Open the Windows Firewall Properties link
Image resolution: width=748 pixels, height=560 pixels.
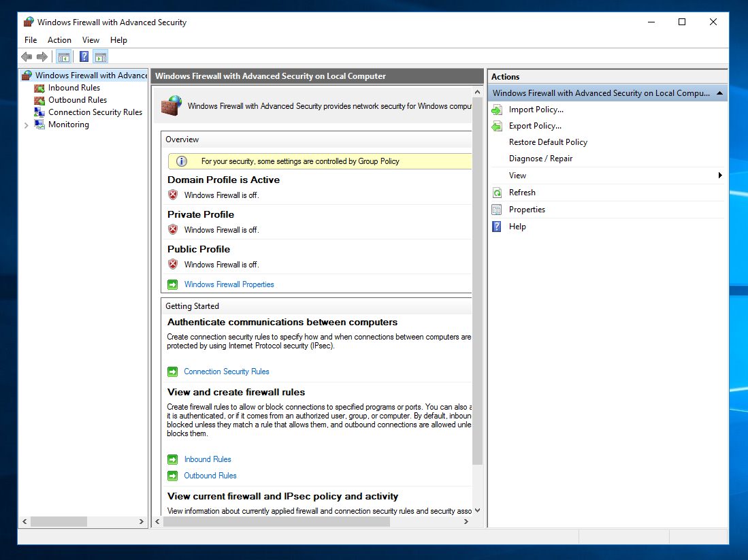point(229,285)
